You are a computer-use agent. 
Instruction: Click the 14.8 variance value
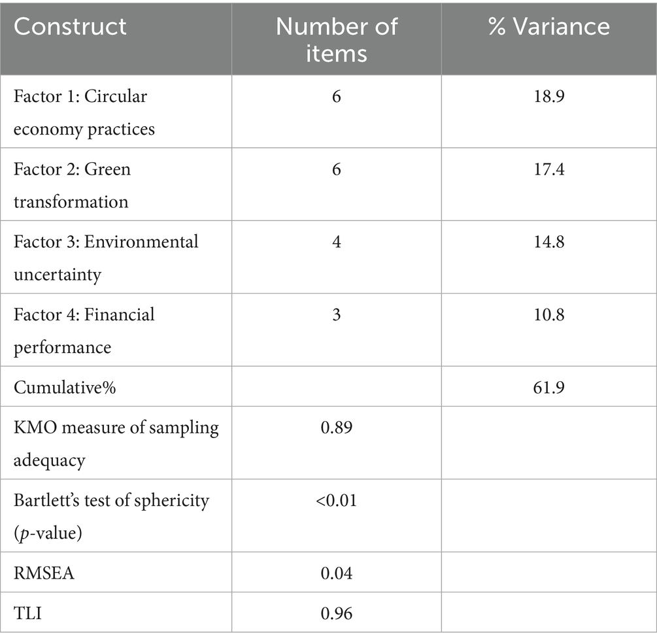[x=548, y=242]
